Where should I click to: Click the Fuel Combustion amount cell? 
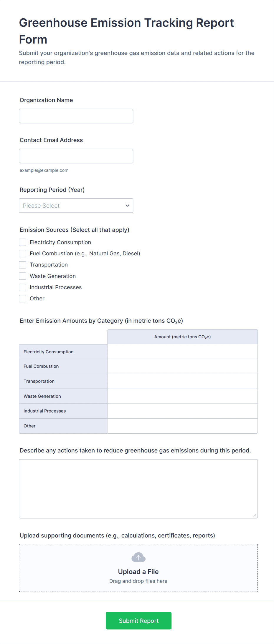click(182, 366)
